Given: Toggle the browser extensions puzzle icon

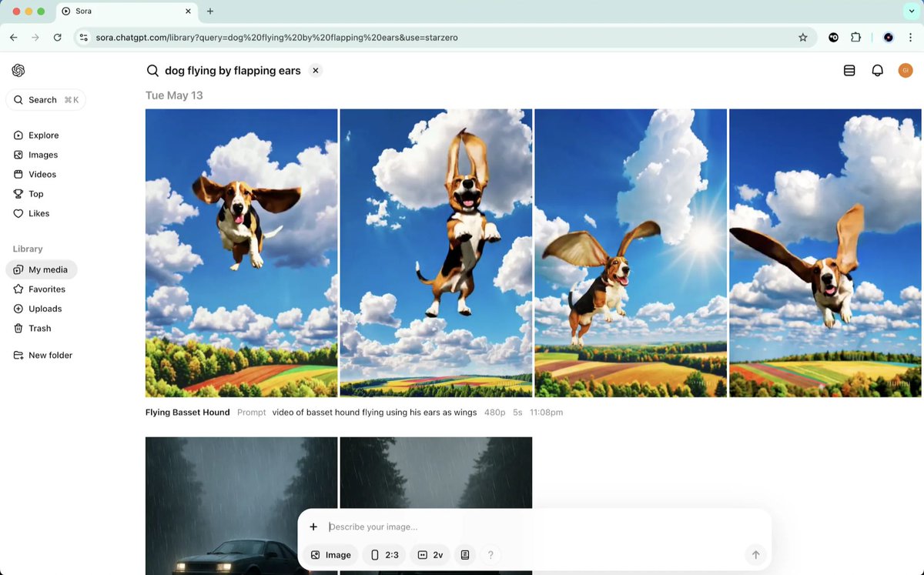Looking at the screenshot, I should pos(855,37).
